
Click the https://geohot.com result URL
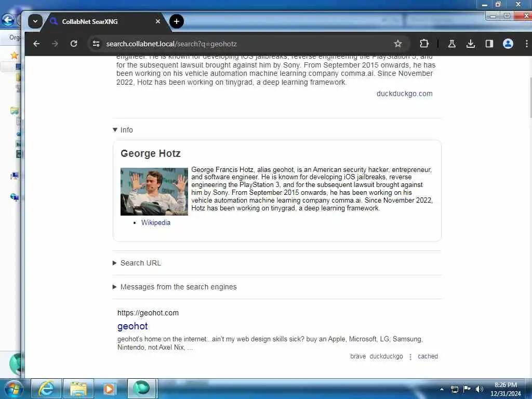point(148,313)
